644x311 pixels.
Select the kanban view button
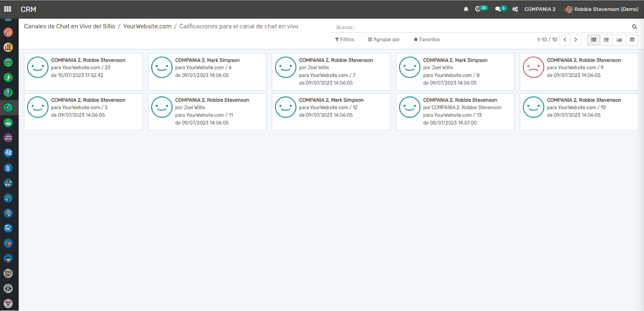click(594, 40)
